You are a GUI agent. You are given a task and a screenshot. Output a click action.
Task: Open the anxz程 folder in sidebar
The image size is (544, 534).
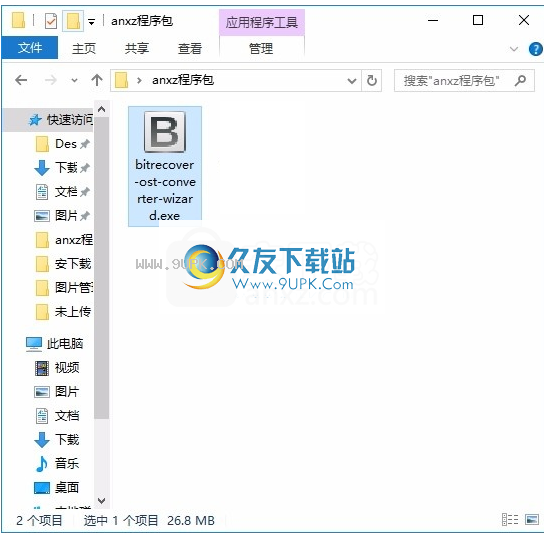point(64,240)
